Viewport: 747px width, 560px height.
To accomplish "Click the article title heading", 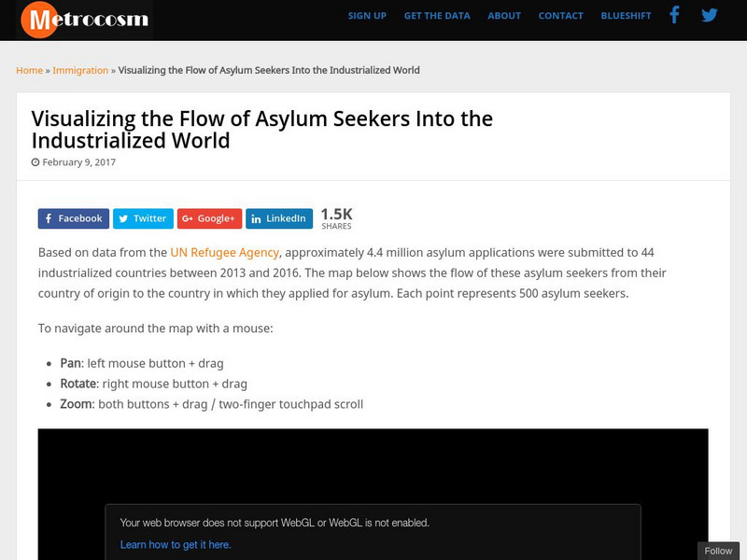I will point(262,130).
